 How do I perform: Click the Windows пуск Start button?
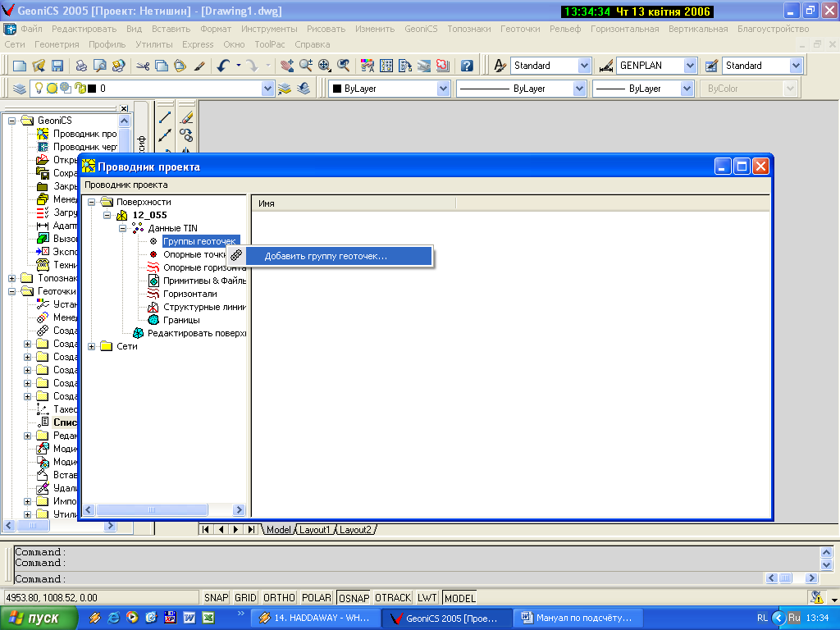click(x=39, y=618)
